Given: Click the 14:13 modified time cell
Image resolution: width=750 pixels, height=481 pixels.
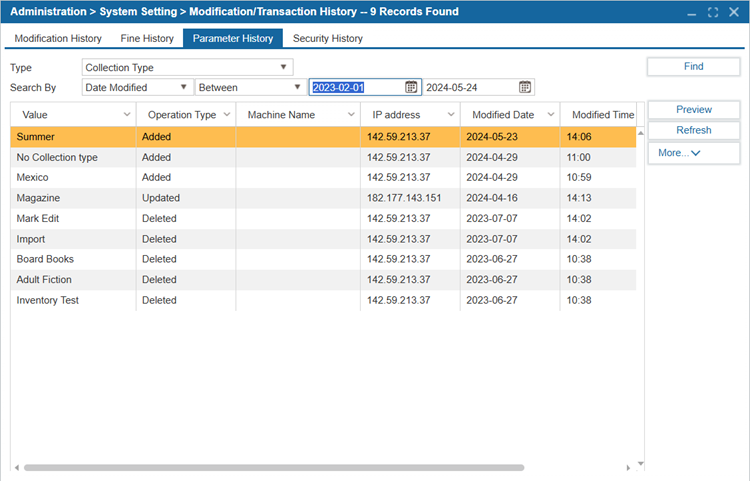Looking at the screenshot, I should click(x=598, y=198).
